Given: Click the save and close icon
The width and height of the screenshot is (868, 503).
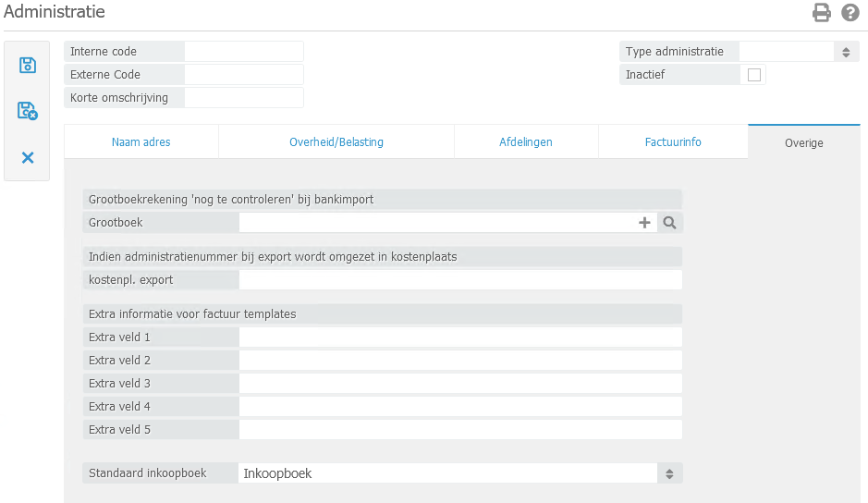Looking at the screenshot, I should click(28, 111).
